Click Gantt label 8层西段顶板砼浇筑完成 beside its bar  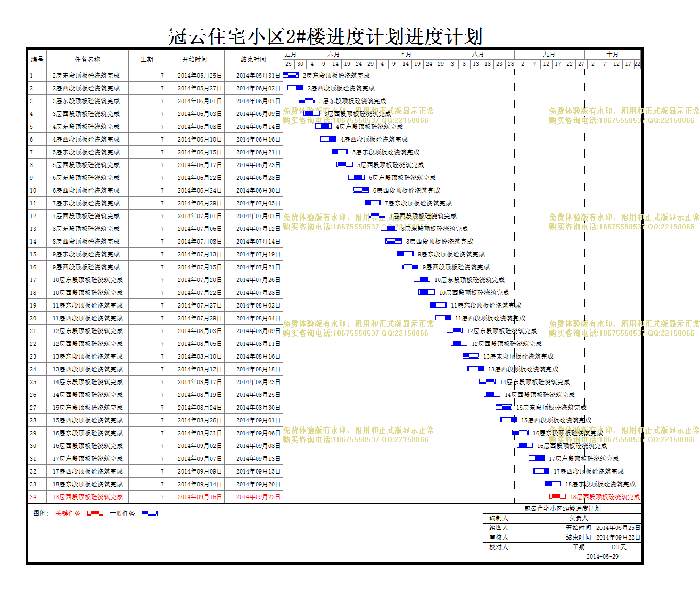440,242
